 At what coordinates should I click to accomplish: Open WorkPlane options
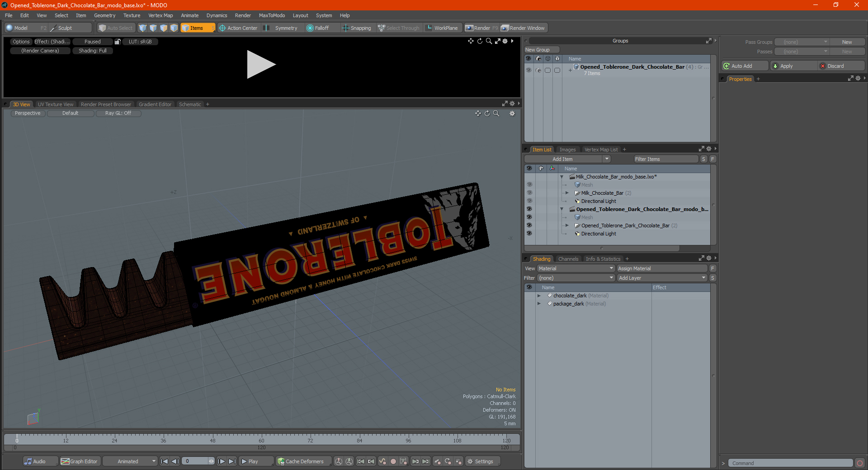(x=442, y=28)
